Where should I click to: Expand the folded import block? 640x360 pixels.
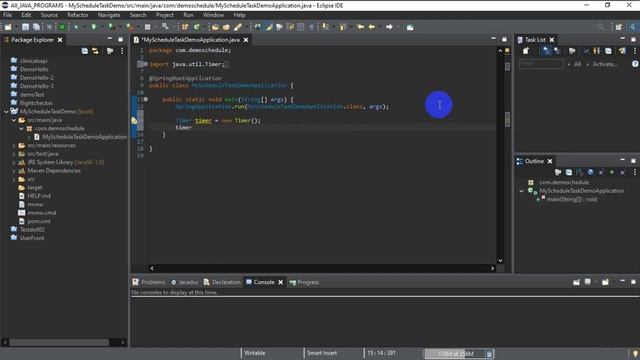pos(146,64)
